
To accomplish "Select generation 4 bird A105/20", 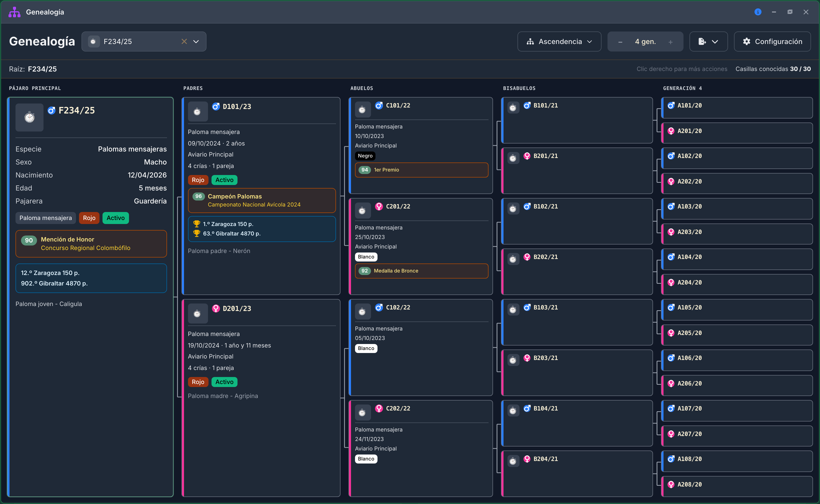I will click(x=737, y=310).
